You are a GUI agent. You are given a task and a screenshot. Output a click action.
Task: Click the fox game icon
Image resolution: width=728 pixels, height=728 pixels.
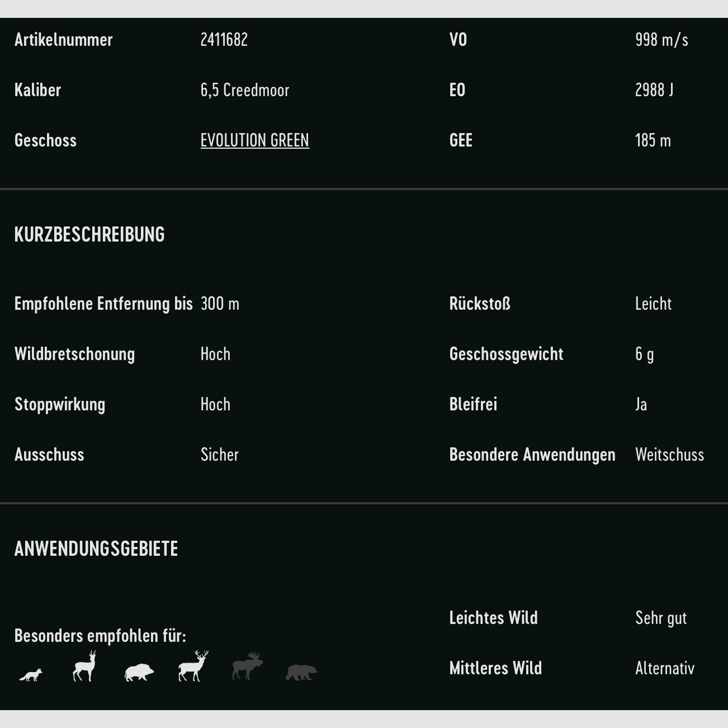[31, 674]
